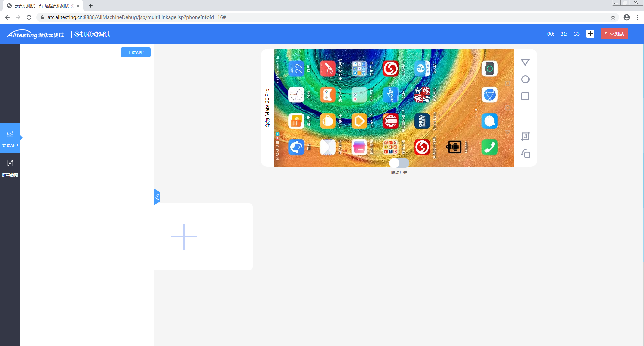Select the 屏幕截图 sidebar tab
Viewport: 644px width, 346px height.
(10, 168)
